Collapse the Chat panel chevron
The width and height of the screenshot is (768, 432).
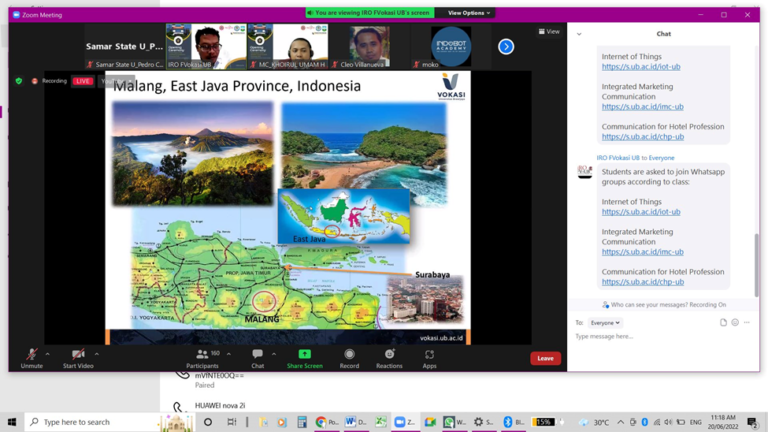[579, 34]
